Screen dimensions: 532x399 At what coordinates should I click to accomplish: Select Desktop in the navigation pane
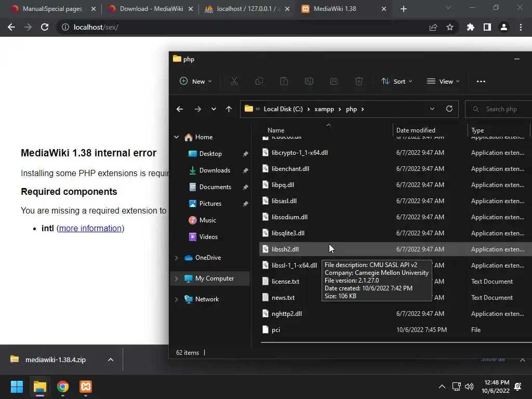click(x=210, y=154)
